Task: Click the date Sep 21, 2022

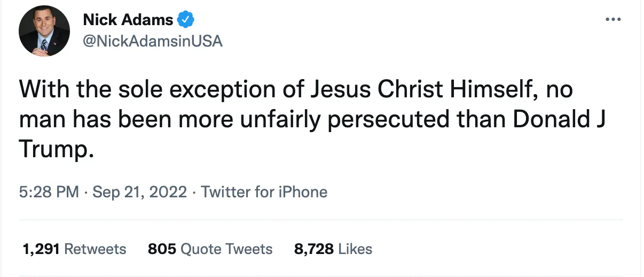Action: 140,192
